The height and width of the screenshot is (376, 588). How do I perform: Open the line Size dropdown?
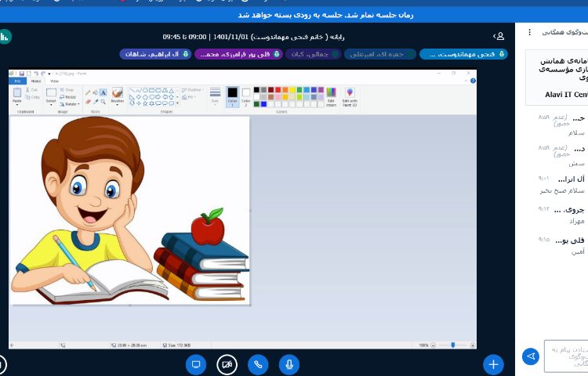(x=215, y=96)
